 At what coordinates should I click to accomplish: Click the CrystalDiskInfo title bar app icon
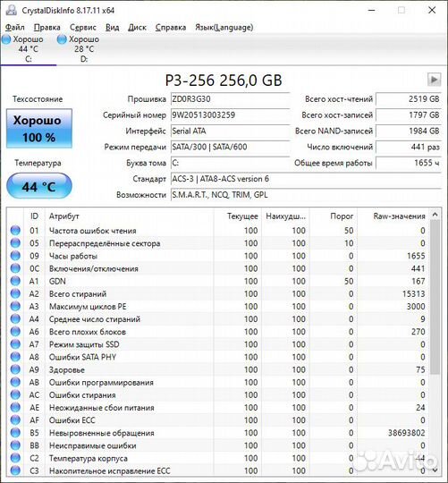click(x=12, y=10)
